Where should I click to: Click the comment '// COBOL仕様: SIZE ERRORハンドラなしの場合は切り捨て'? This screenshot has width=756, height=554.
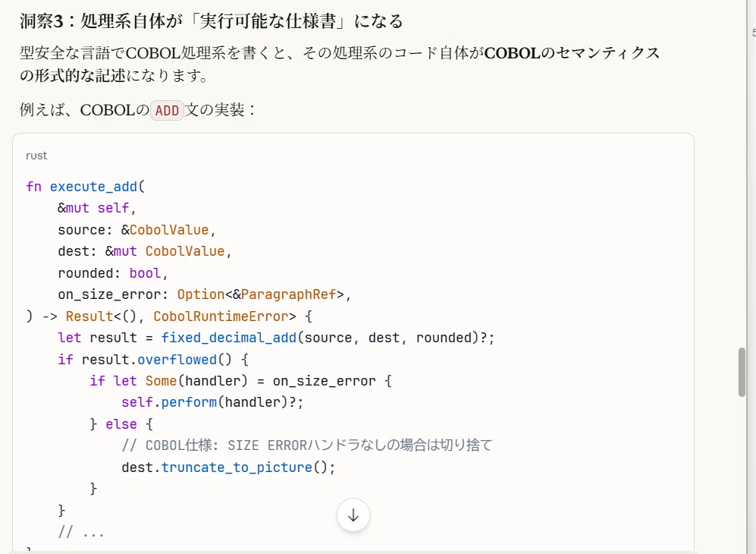tap(306, 445)
